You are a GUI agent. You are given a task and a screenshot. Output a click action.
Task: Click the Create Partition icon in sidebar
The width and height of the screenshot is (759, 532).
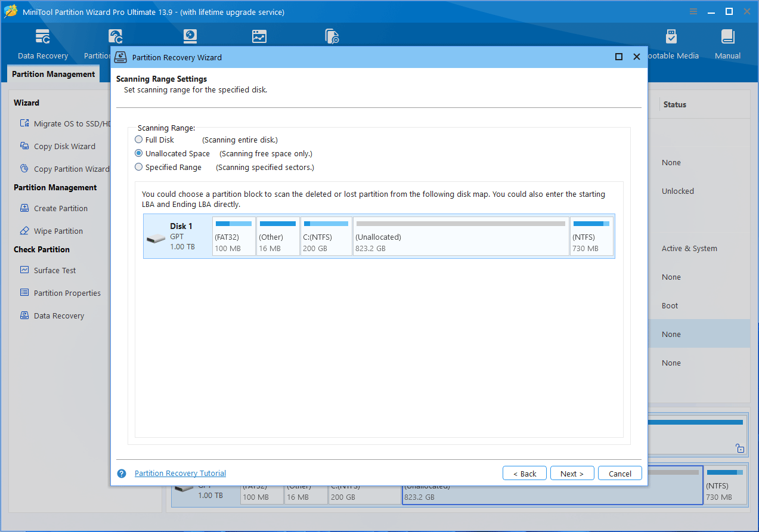(24, 208)
